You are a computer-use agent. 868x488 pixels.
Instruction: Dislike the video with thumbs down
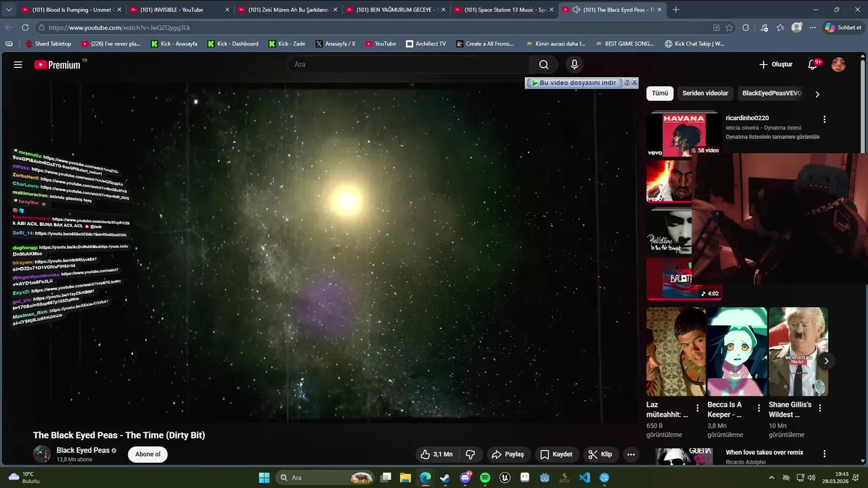[x=470, y=454]
